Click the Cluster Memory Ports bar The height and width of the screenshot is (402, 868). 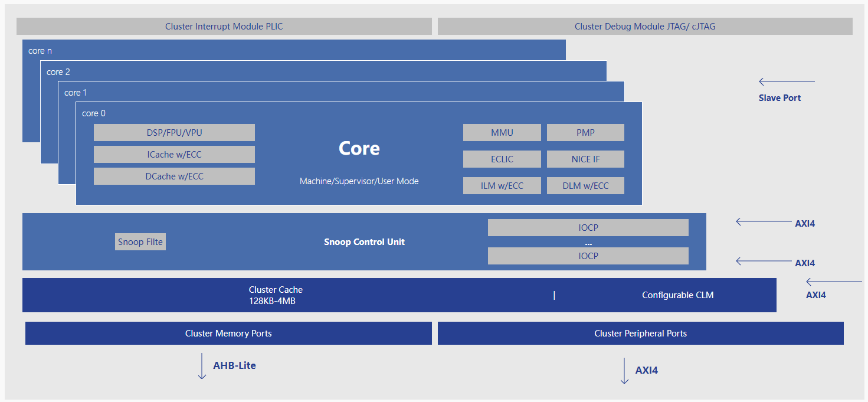coord(228,333)
